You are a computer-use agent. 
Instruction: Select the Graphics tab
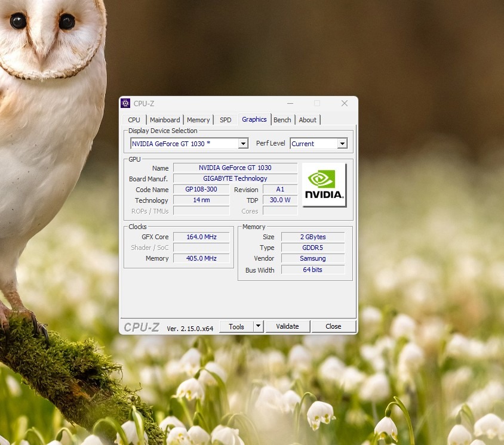[254, 119]
